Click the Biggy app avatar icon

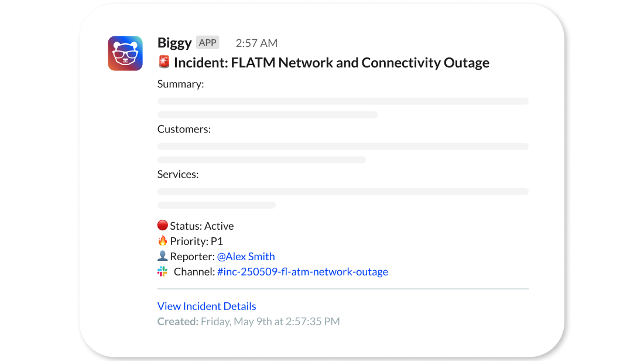125,53
